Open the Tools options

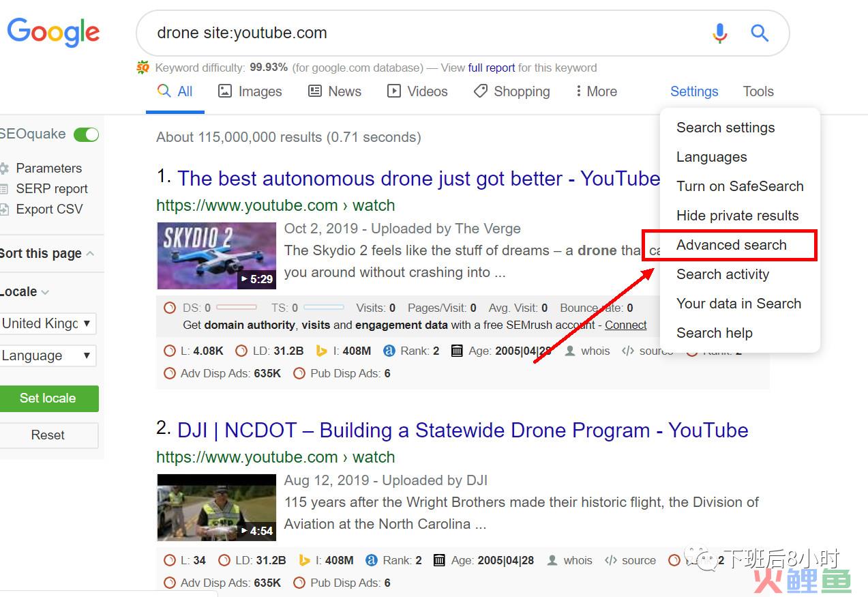click(x=758, y=91)
